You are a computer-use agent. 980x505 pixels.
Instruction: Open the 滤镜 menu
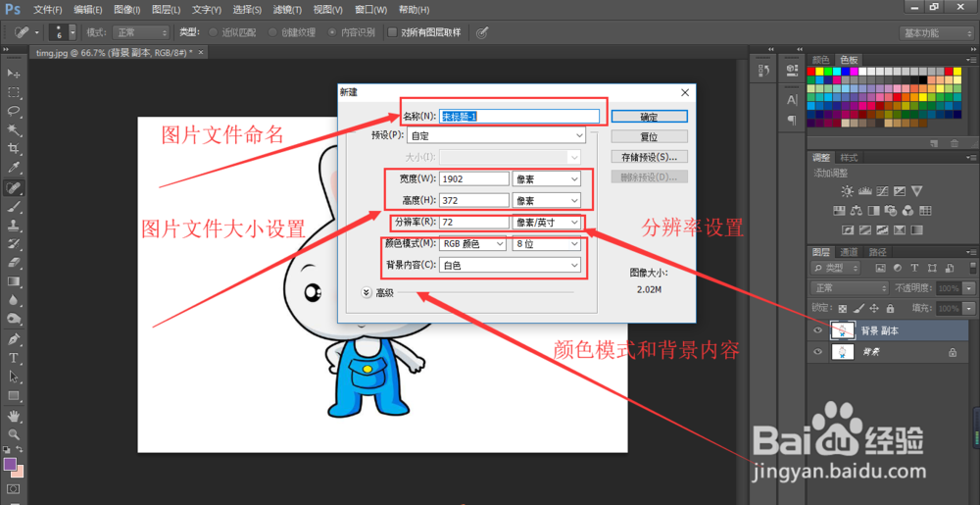[288, 10]
